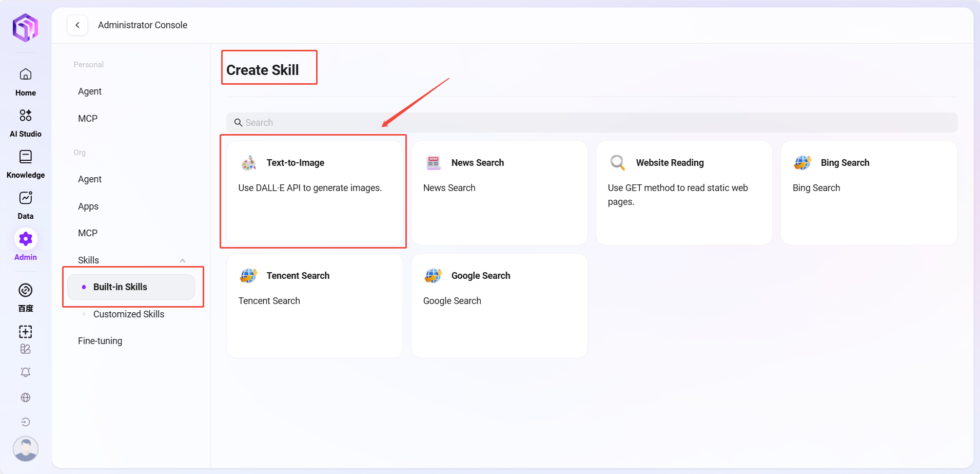
Task: Open the Website Reading skill card
Action: tap(683, 193)
